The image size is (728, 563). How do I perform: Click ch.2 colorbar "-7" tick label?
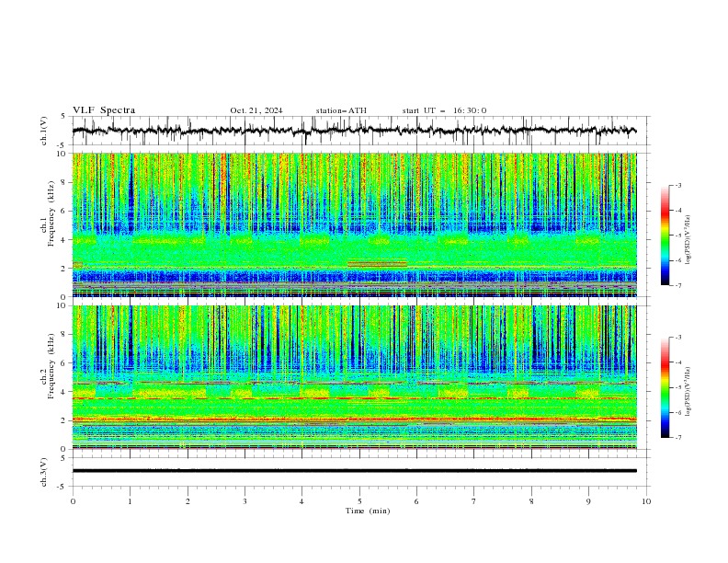(678, 437)
